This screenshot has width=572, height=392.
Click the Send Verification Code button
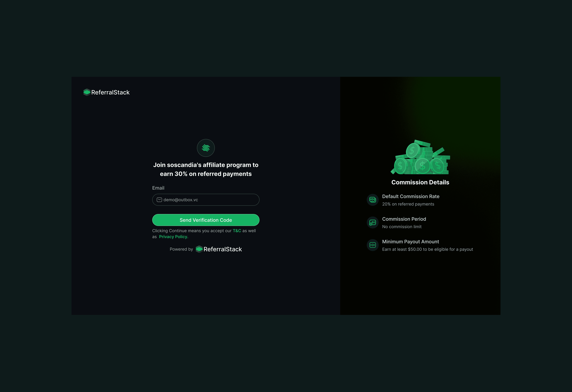click(206, 220)
